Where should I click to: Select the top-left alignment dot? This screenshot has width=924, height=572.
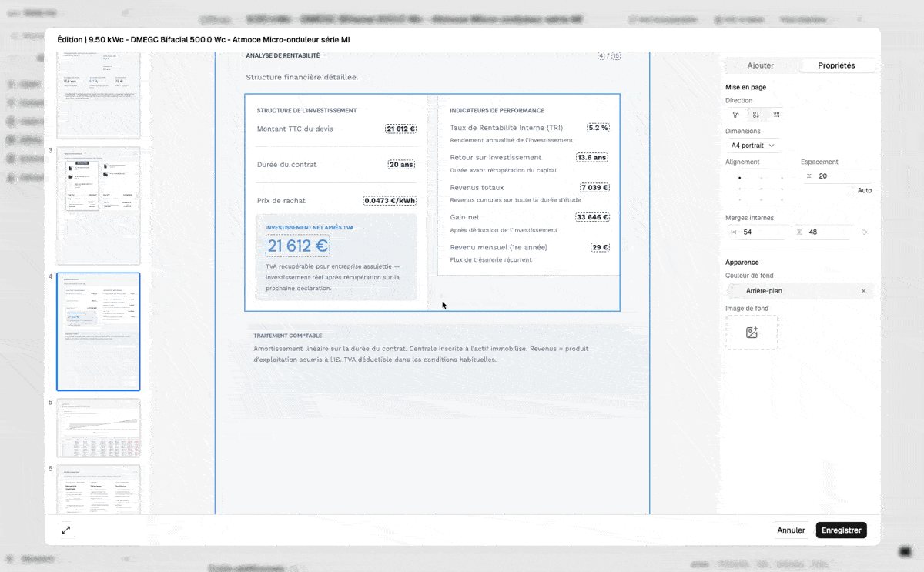point(739,178)
